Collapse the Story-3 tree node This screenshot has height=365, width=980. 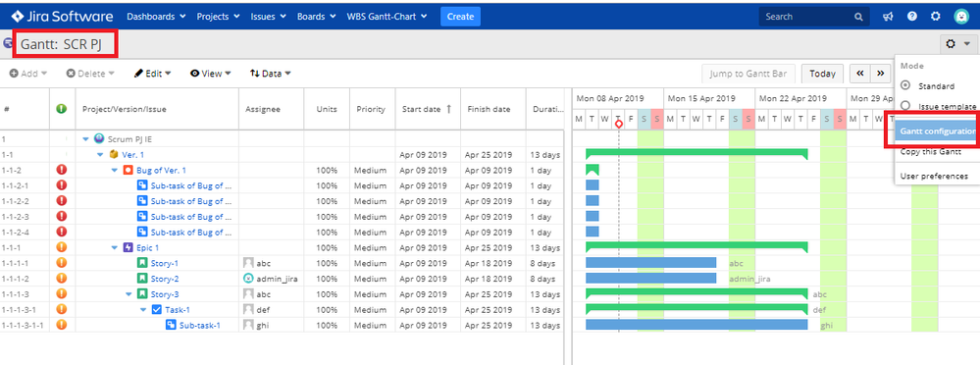129,293
